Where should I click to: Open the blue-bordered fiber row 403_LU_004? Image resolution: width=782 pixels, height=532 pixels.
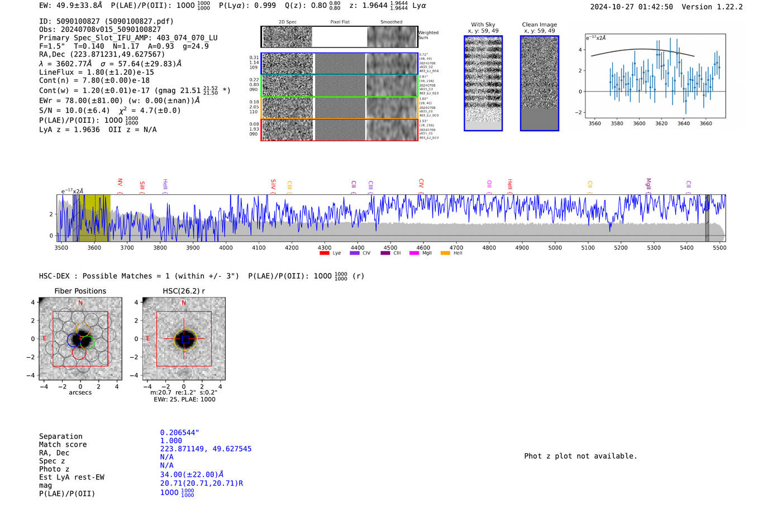click(339, 64)
